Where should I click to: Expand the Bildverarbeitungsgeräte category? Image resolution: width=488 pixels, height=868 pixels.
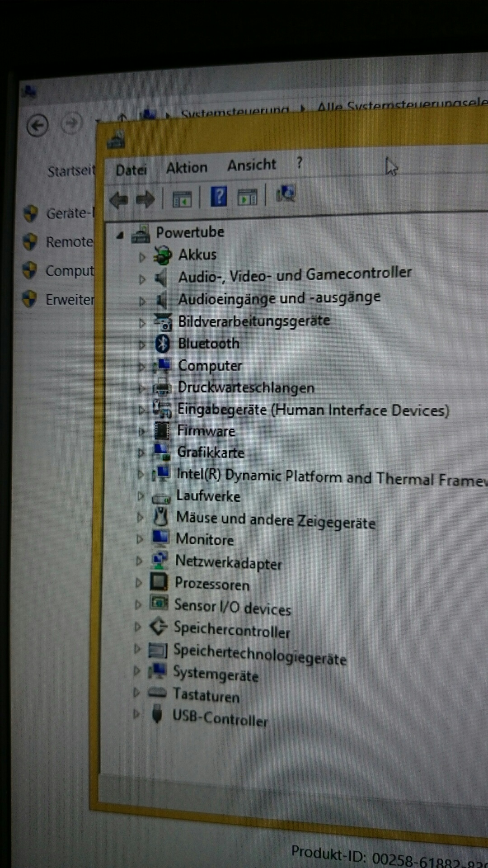142,323
